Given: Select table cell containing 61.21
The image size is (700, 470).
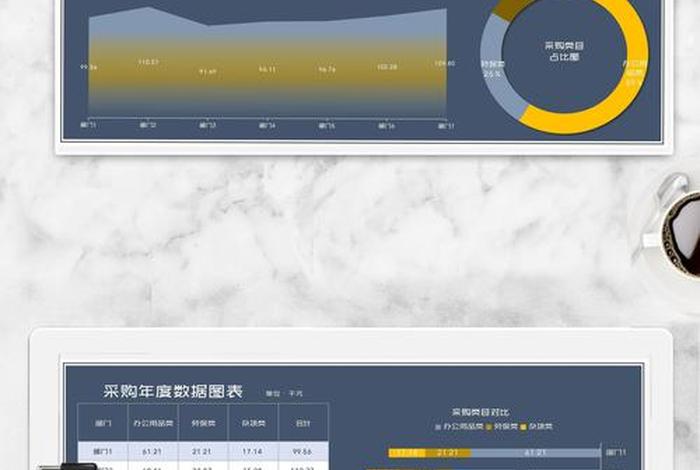Looking at the screenshot, I should point(153,451).
